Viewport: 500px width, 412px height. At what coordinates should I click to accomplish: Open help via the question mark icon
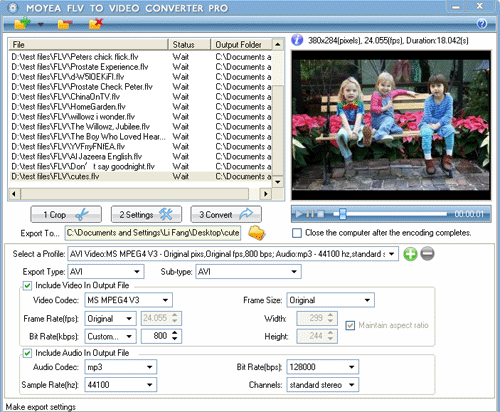point(482,24)
